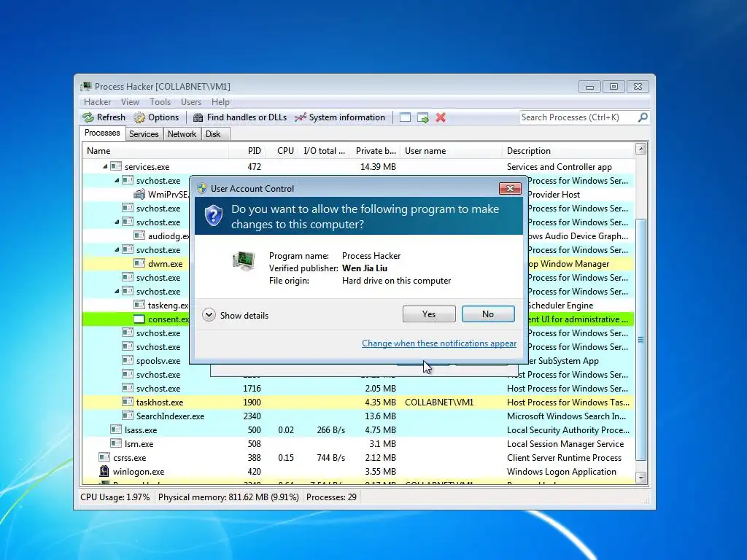Click the WmiPrvSE process icon
Screen dimensions: 747x560
[139, 194]
